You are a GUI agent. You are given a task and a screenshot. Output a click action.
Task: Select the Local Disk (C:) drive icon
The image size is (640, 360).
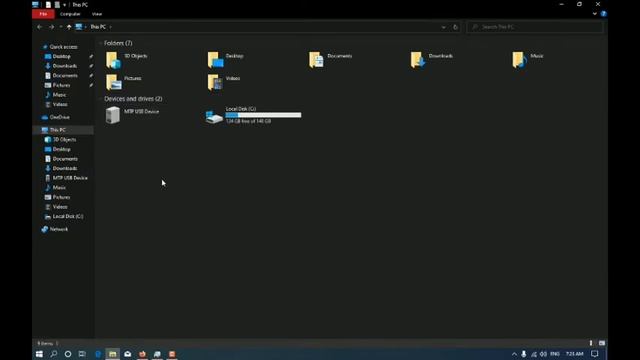pyautogui.click(x=214, y=117)
